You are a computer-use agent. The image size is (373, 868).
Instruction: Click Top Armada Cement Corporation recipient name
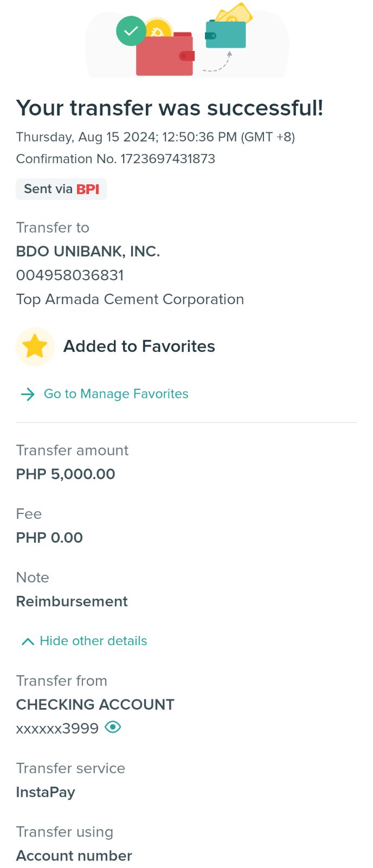pos(130,299)
